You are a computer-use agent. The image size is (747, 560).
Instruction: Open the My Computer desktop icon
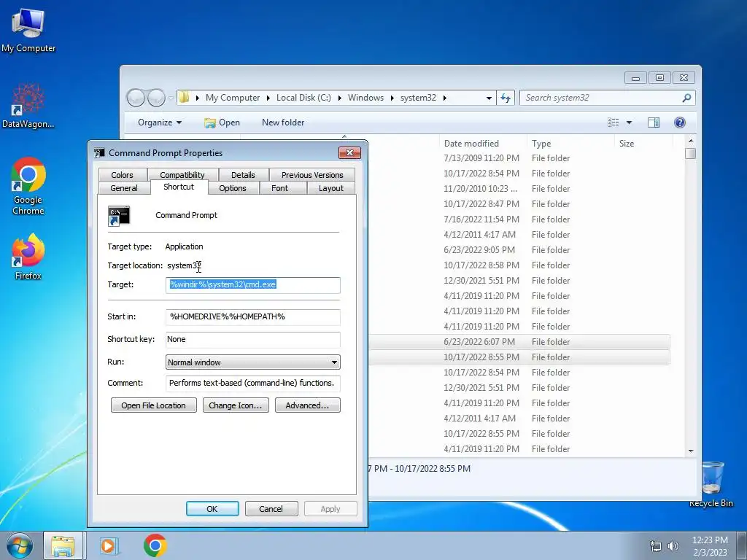(28, 29)
